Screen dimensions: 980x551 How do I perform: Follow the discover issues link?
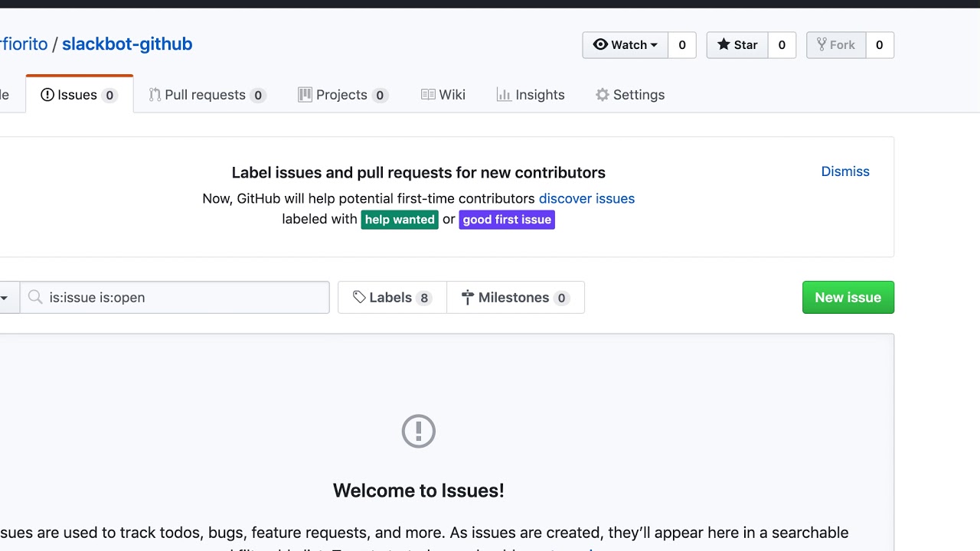click(586, 198)
